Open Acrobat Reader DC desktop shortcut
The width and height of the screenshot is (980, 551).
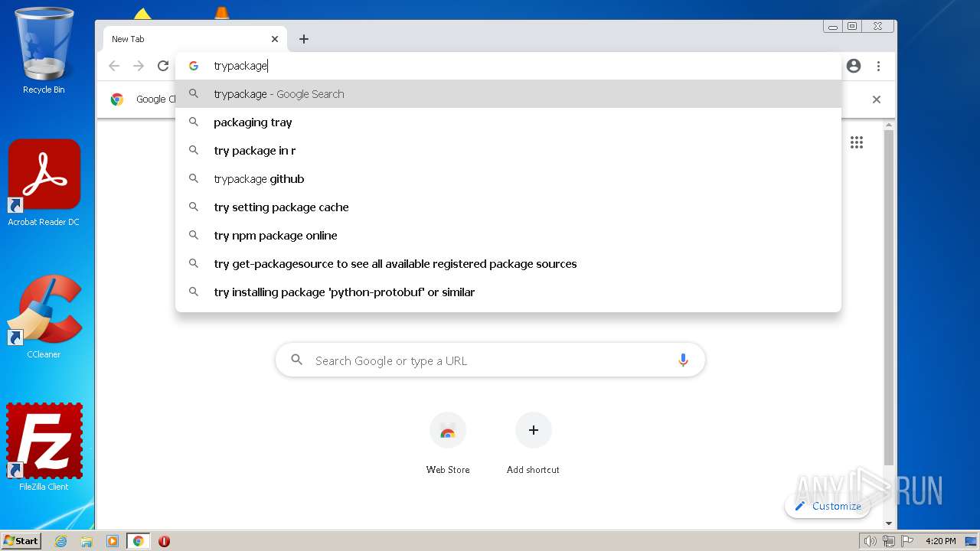pos(44,183)
